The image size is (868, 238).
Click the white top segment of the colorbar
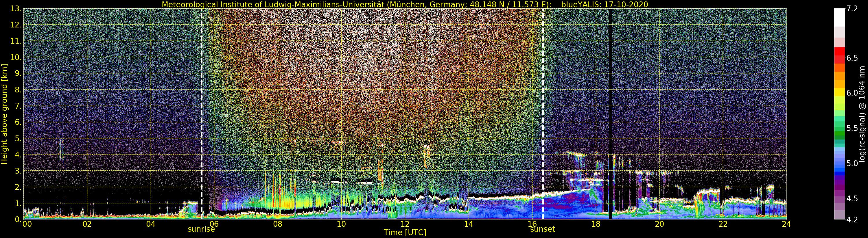point(839,18)
